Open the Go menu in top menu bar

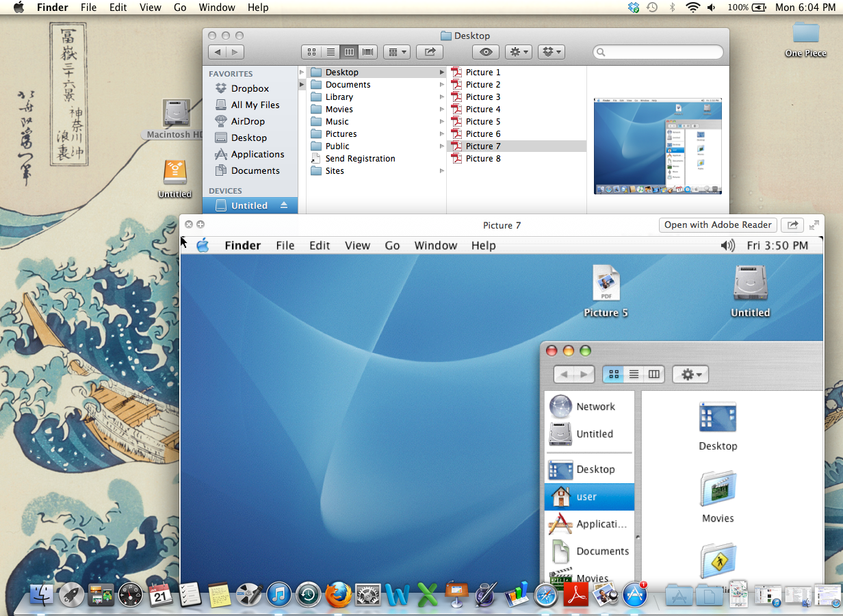pos(180,8)
